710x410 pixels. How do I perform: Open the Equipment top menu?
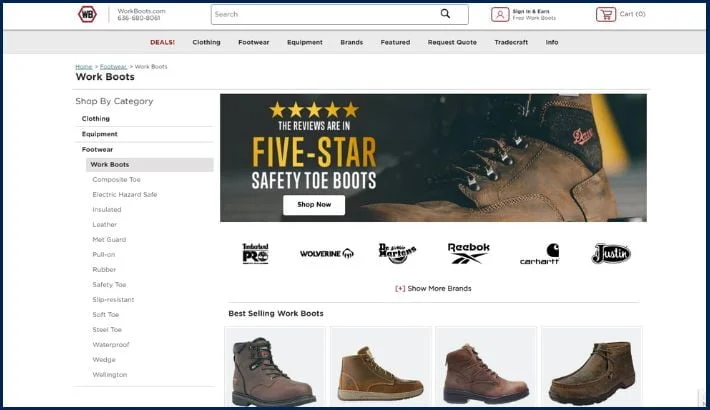(x=305, y=42)
